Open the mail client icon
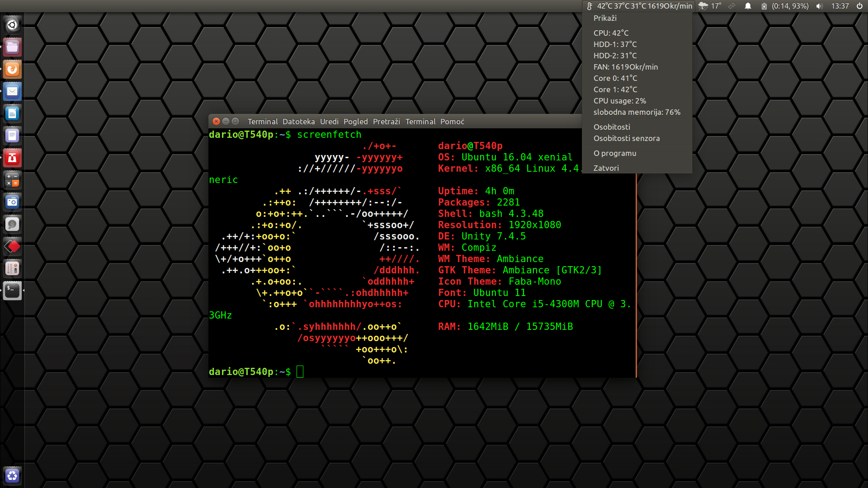 12,91
